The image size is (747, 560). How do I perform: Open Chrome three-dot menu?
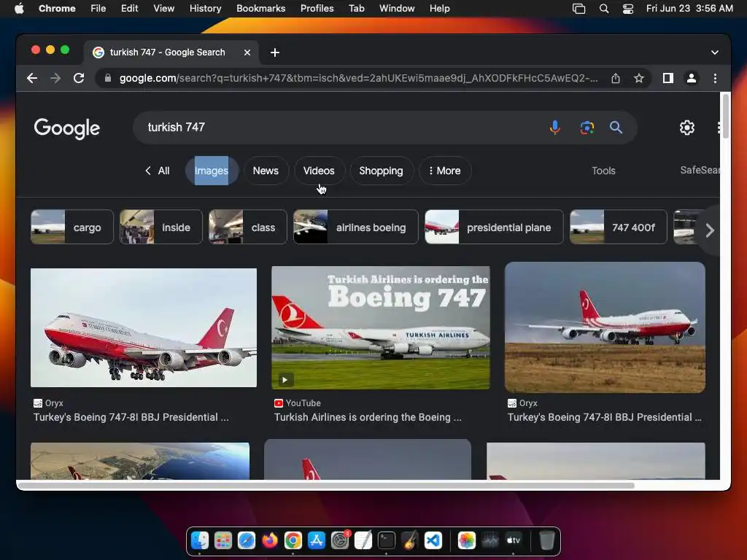tap(715, 78)
